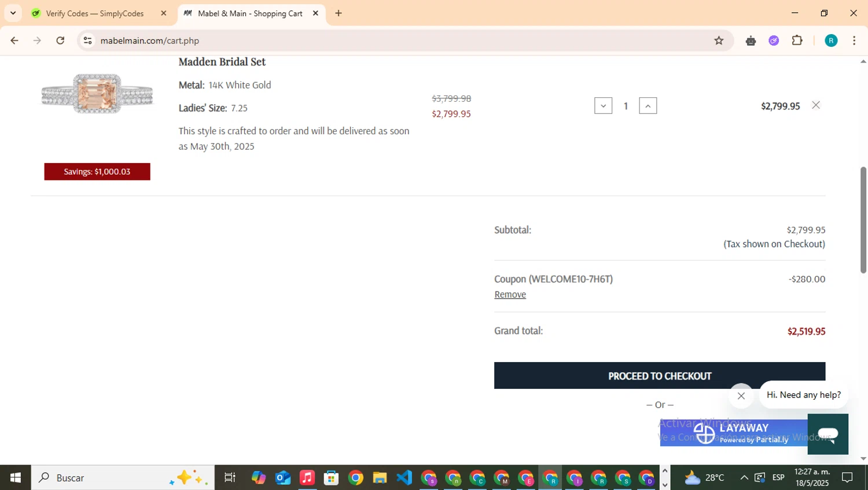
Task: Click the '(Tax shown on Checkout)' note
Action: click(774, 244)
